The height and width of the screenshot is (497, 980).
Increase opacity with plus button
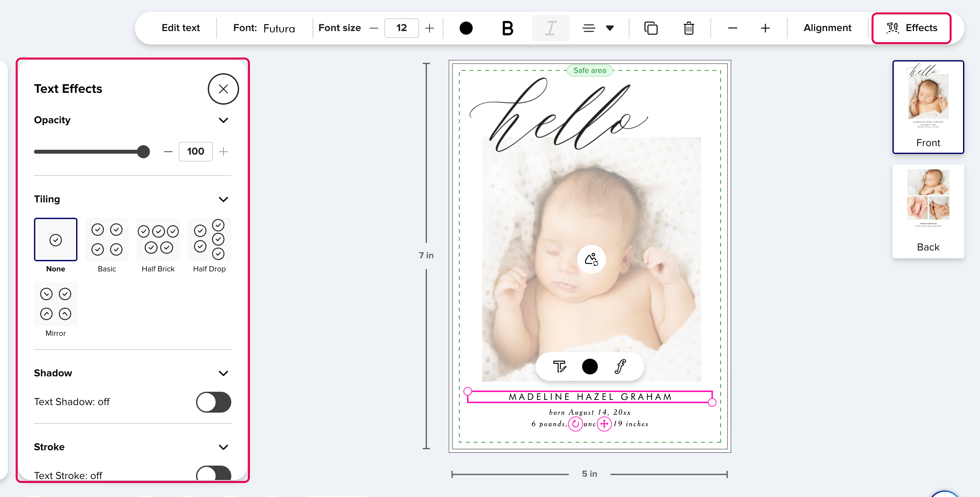(x=223, y=152)
